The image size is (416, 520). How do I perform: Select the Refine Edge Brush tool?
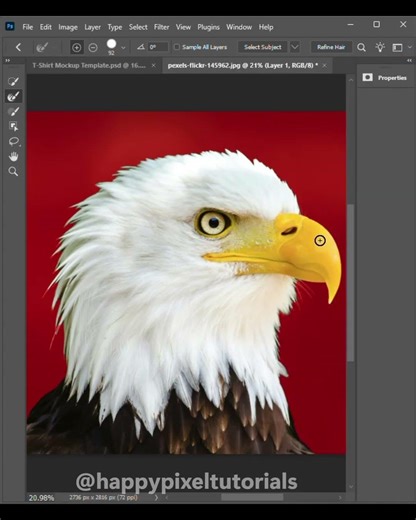tap(13, 97)
